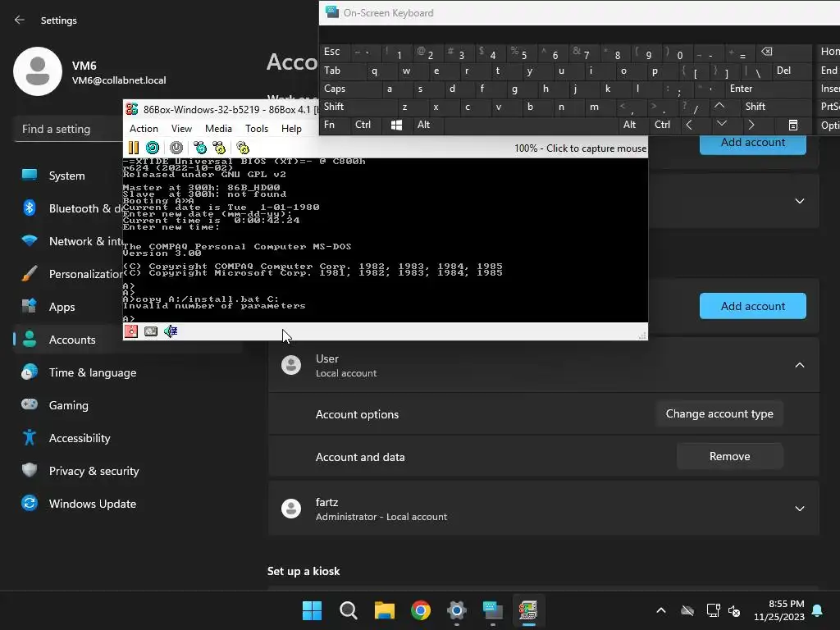Click right arrow key on On-Screen Keyboard
The height and width of the screenshot is (630, 840).
pyautogui.click(x=751, y=125)
